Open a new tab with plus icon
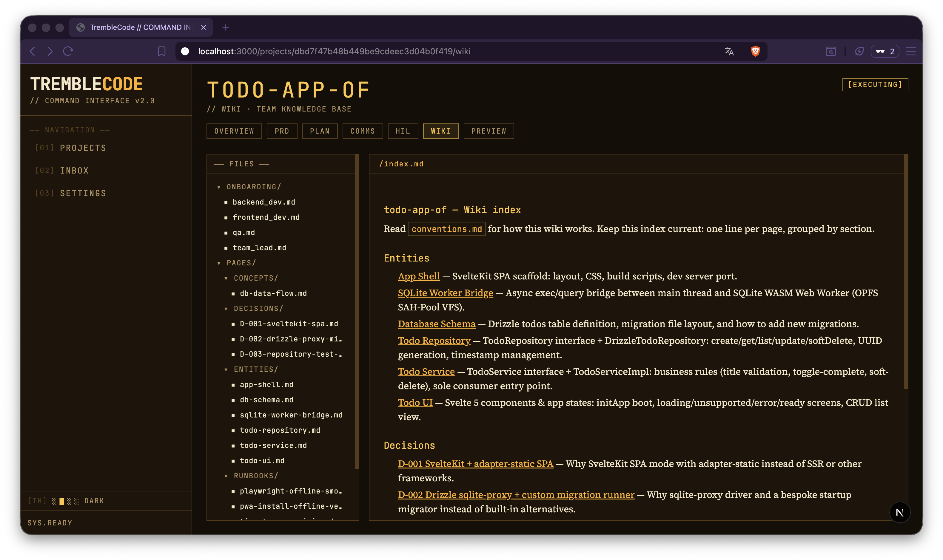 226,27
